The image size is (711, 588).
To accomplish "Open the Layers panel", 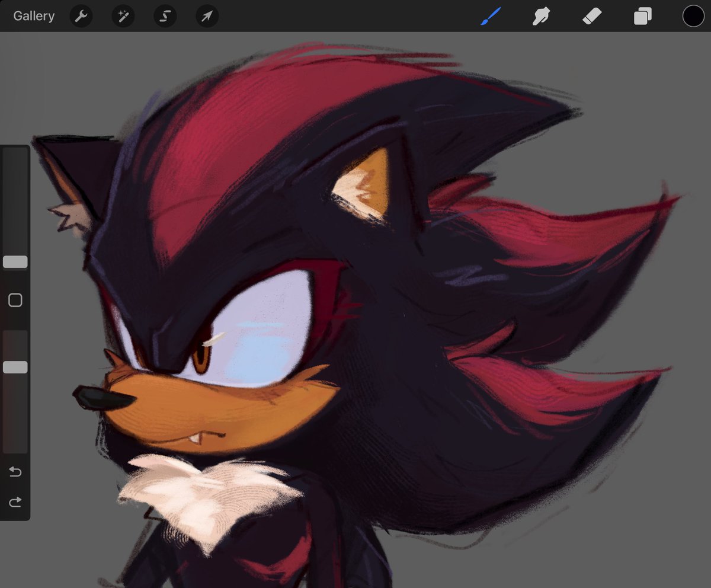I will [642, 16].
